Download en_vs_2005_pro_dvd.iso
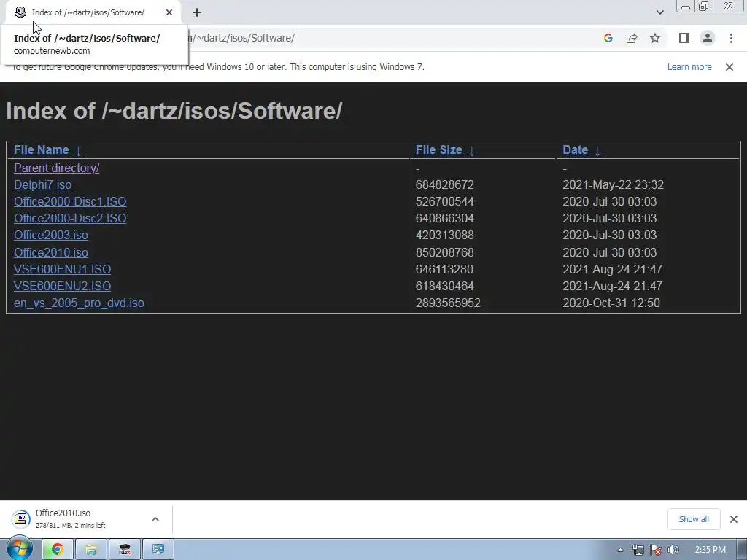Image resolution: width=747 pixels, height=560 pixels. (x=79, y=303)
